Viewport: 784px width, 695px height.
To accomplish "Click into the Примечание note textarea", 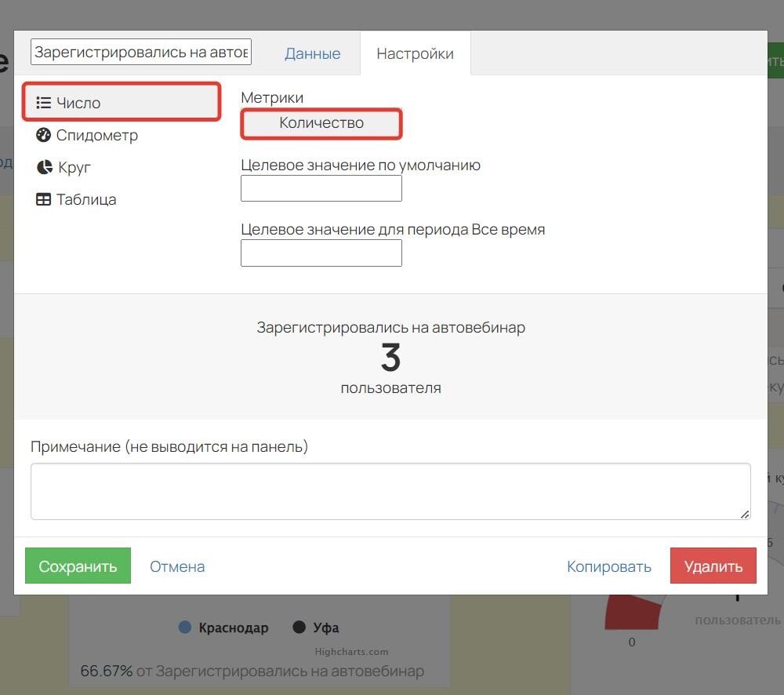I will pos(390,491).
